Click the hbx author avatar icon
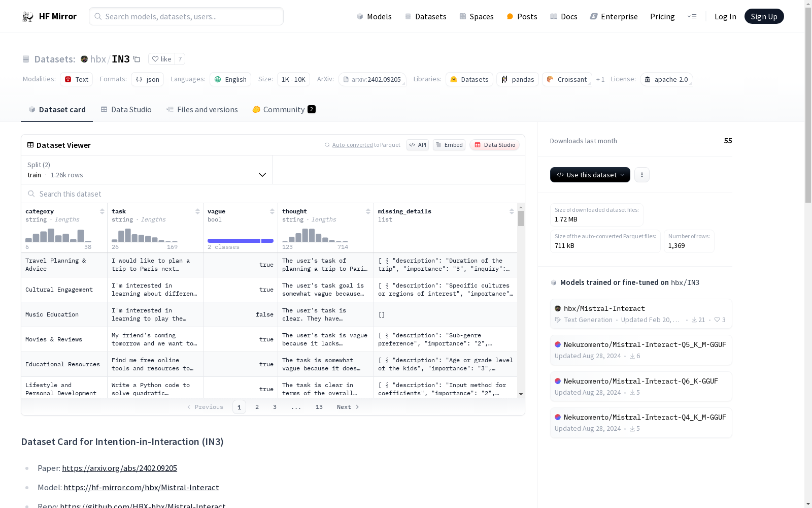Viewport: 812px width, 508px height. coord(84,59)
